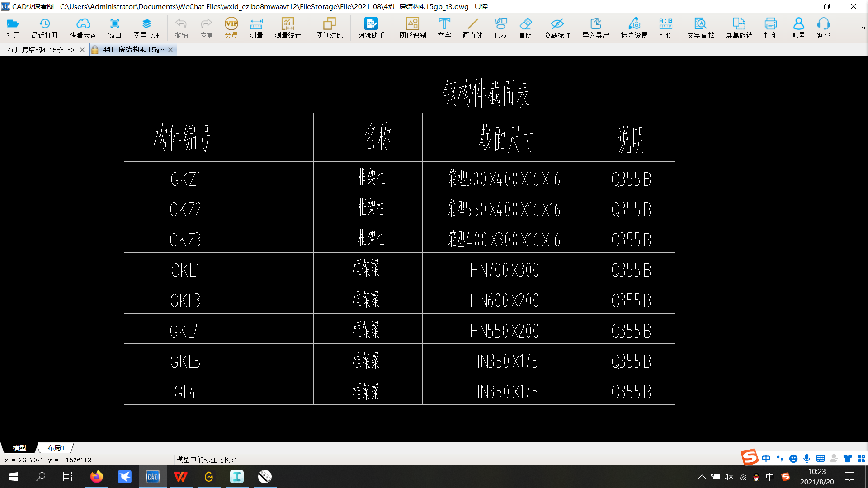Open 图形识别 shape recognition tool

pyautogui.click(x=412, y=28)
